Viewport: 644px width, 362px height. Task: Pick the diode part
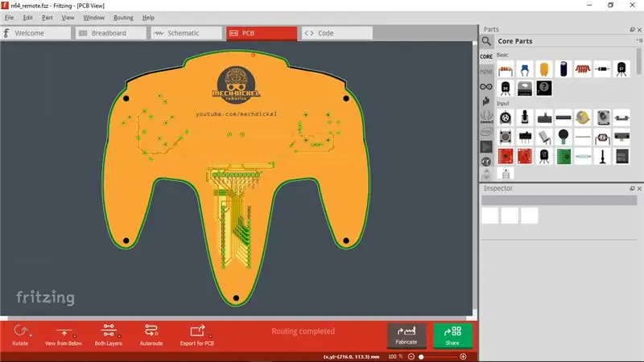tap(602, 69)
